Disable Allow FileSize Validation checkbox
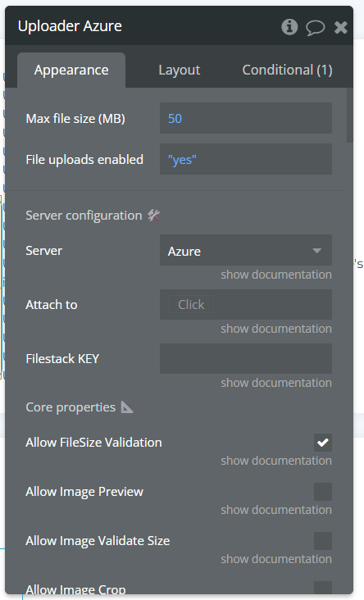364x600 pixels. click(323, 443)
